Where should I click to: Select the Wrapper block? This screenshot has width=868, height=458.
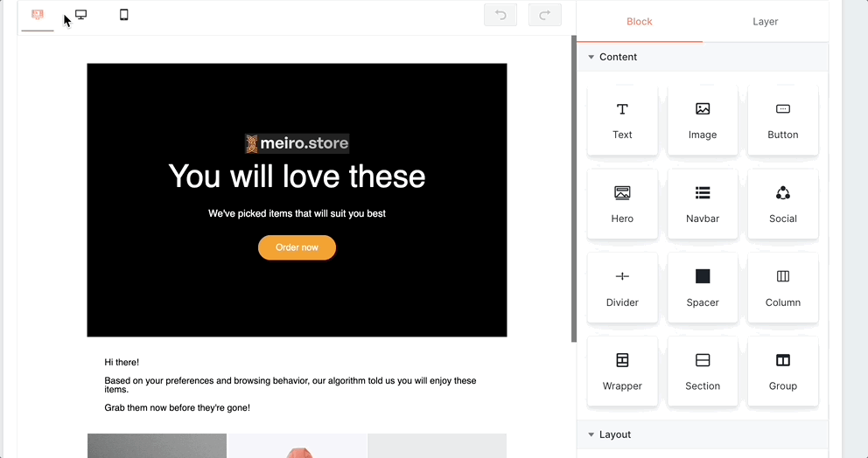pos(622,371)
